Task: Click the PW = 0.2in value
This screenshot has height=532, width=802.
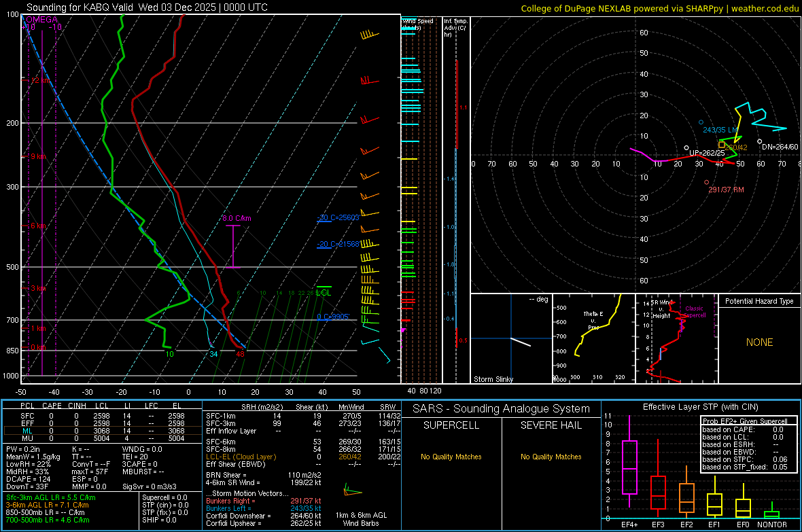Action: [23, 449]
